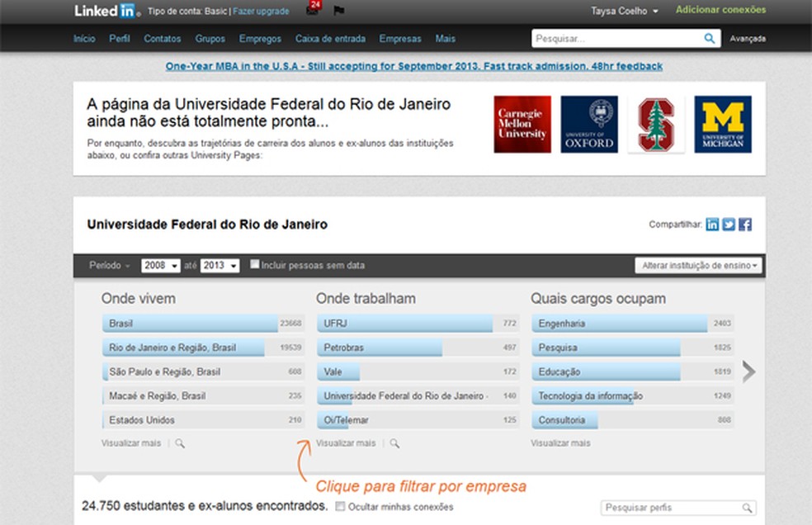Share the page on LinkedIn
The height and width of the screenshot is (525, 812).
click(711, 224)
